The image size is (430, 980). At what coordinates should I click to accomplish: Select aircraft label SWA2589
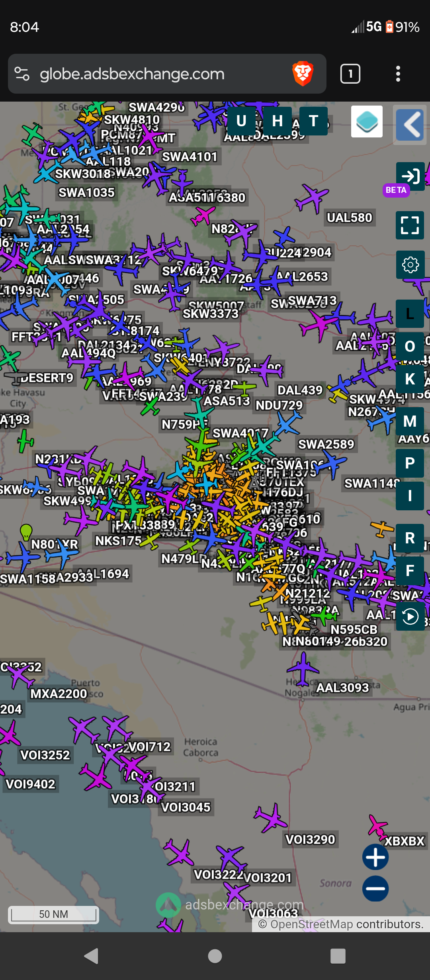coord(326,444)
